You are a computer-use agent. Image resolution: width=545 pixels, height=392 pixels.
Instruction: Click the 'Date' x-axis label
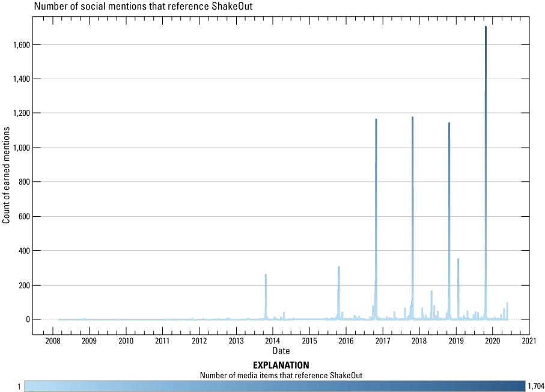coord(280,350)
